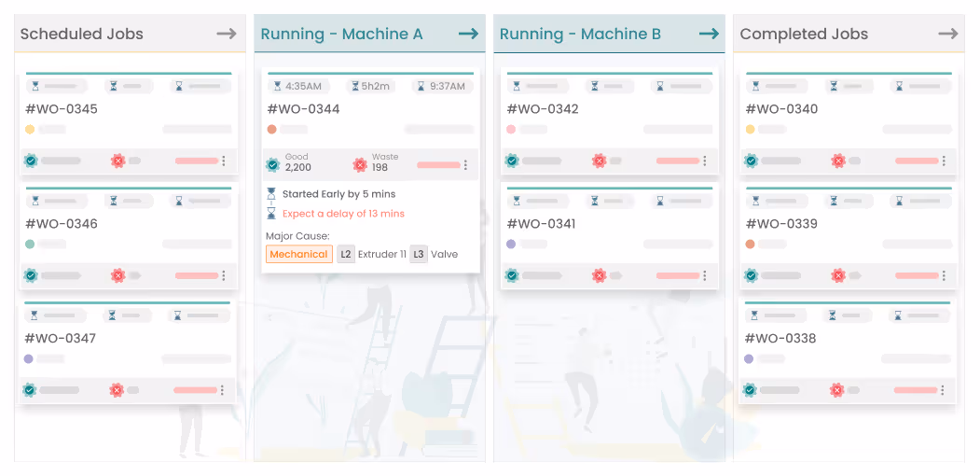Click the hourglass beside Expect a delay of 13 mins

click(271, 214)
